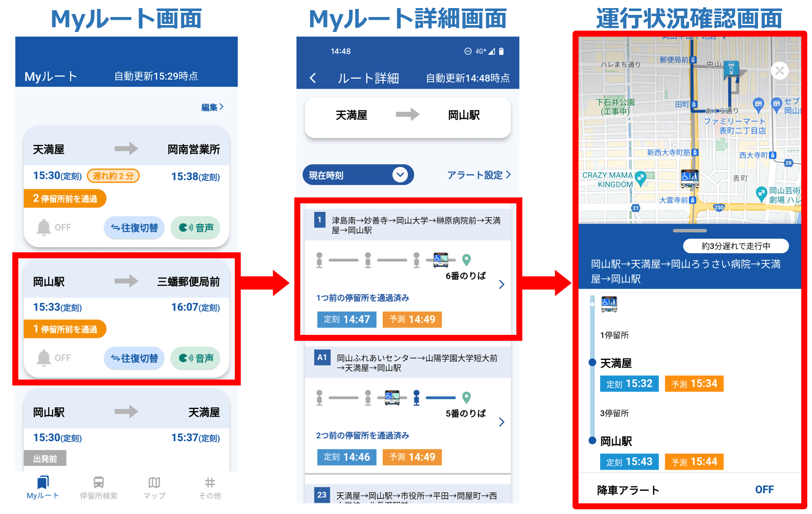
Task: Toggle alert bell on 天満屋→岡南営業所 card
Action: pos(44,228)
